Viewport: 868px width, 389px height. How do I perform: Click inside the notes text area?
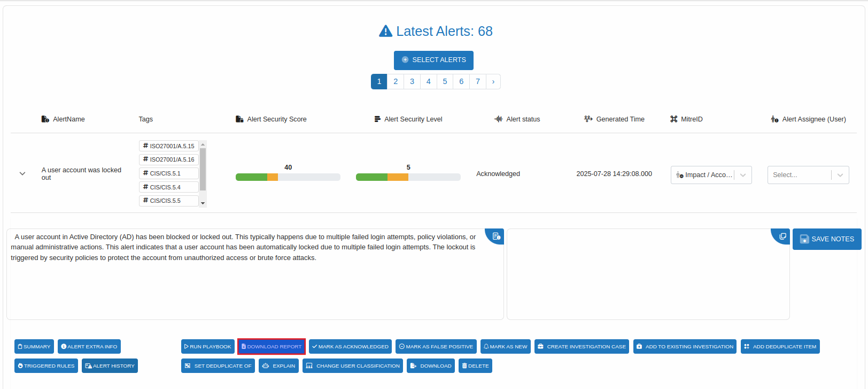[x=641, y=278]
